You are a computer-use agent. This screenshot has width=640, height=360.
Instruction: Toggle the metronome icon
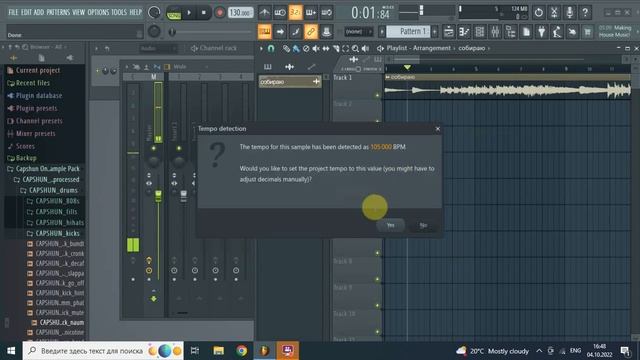[264, 13]
